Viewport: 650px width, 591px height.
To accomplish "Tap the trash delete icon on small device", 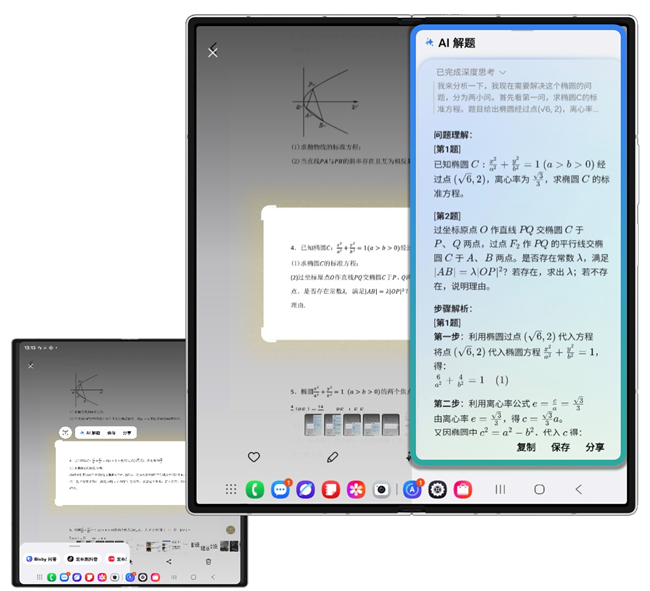I will (208, 562).
